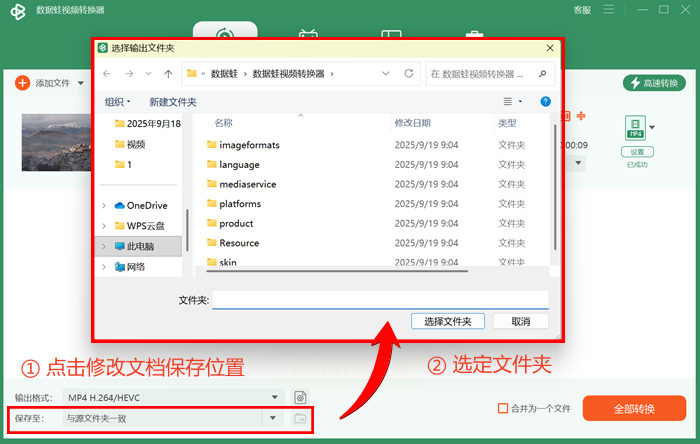Expand the 此电脑 tree node
Image resolution: width=700 pixels, height=444 pixels.
click(104, 246)
